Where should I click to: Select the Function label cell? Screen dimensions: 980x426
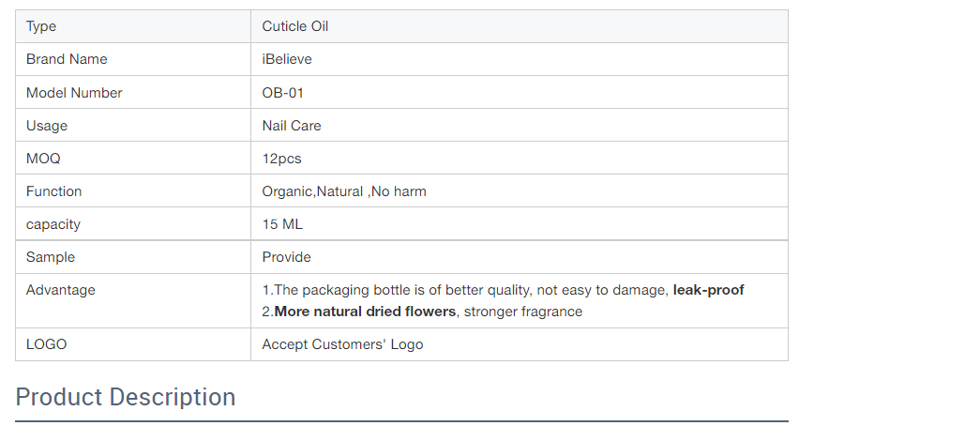pos(133,190)
